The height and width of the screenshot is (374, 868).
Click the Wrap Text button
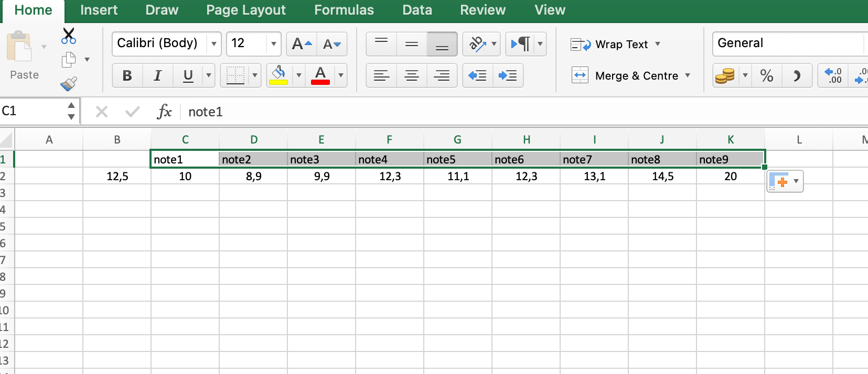tap(609, 45)
